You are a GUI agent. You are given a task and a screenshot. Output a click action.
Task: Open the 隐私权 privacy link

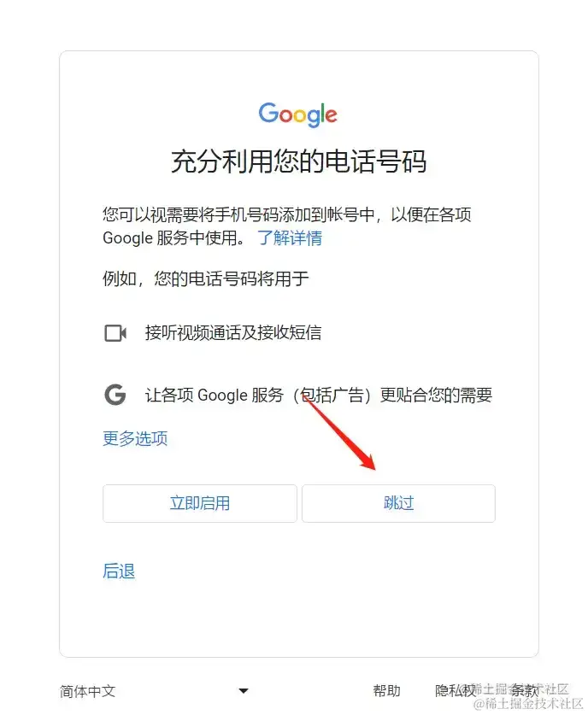pyautogui.click(x=456, y=691)
